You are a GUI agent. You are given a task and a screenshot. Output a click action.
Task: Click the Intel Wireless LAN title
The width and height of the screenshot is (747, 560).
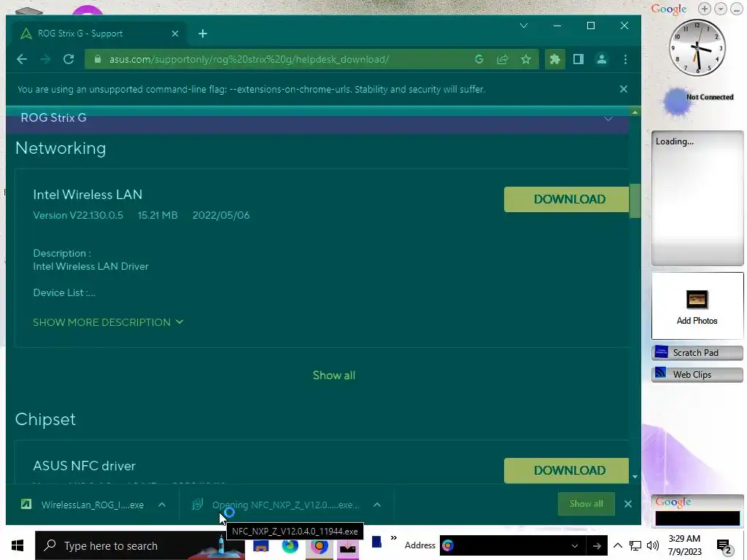tap(88, 195)
